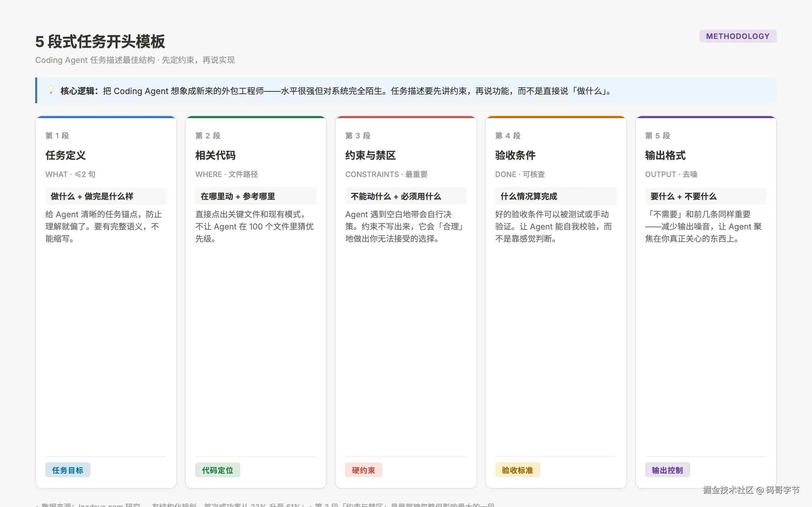Select the 相关代码 card heading
Image resolution: width=812 pixels, height=507 pixels.
point(216,155)
